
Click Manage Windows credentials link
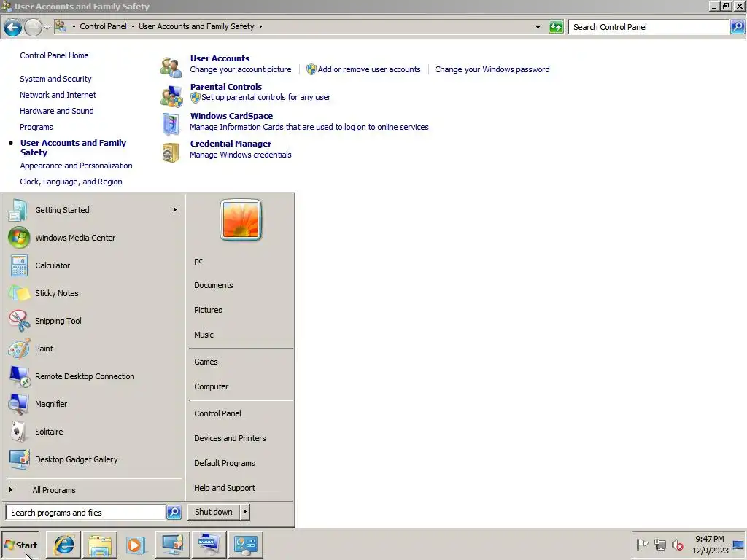[x=241, y=155]
